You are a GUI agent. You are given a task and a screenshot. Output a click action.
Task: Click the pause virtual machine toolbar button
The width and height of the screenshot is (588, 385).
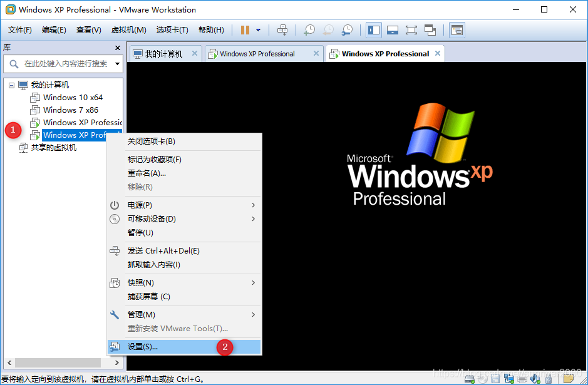pyautogui.click(x=245, y=30)
